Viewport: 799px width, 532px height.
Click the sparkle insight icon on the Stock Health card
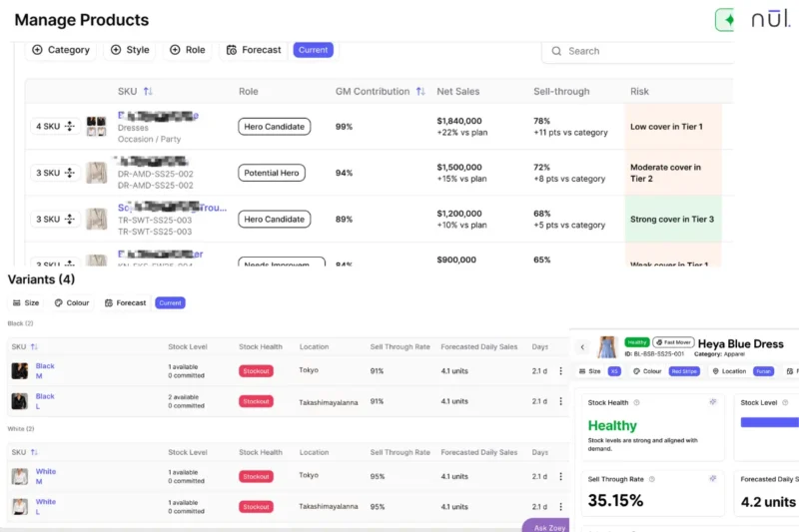point(713,402)
